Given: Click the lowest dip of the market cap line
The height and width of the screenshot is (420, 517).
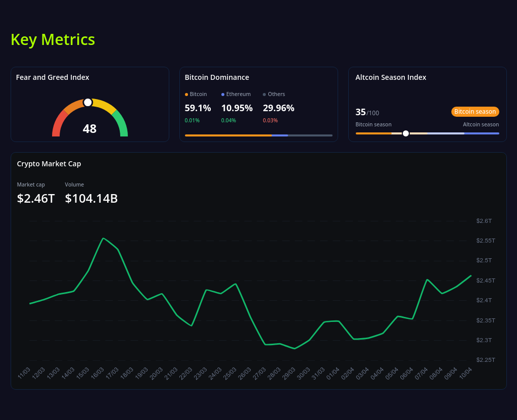Looking at the screenshot, I should (294, 348).
